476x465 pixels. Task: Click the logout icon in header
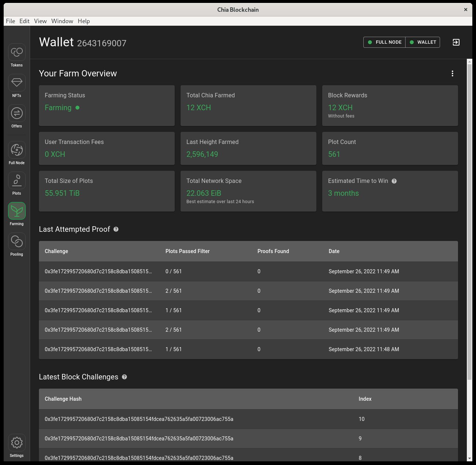[456, 42]
